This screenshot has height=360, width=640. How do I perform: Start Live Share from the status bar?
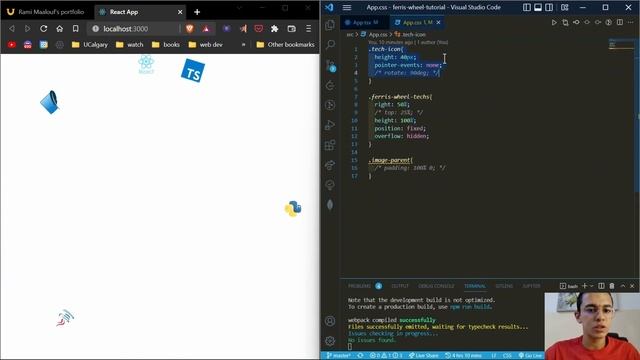pos(424,356)
